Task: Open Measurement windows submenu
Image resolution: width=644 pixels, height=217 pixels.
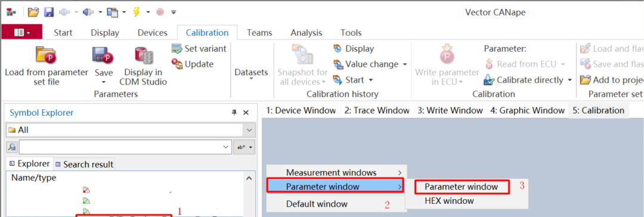Action: [336, 173]
